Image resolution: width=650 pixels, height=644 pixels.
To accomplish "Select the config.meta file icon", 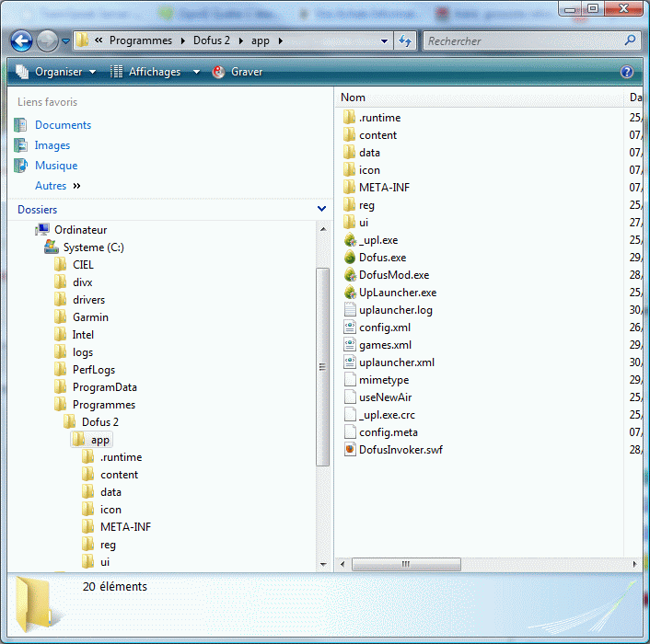I will pos(350,432).
